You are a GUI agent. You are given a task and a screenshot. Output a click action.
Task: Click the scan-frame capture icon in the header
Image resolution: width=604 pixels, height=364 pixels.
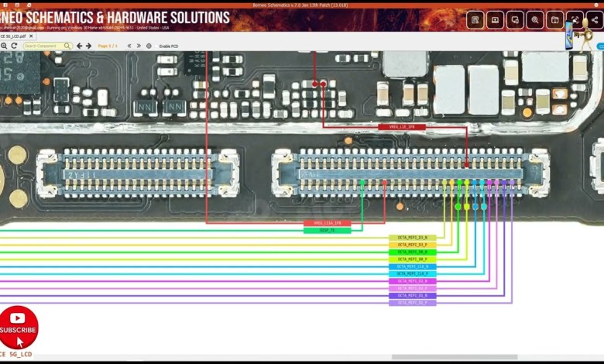click(x=575, y=20)
